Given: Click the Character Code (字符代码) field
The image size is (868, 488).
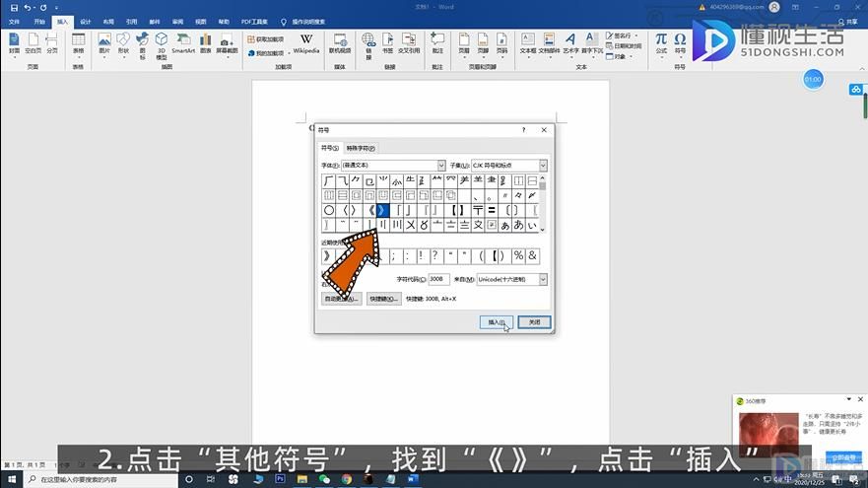Looking at the screenshot, I should [x=438, y=279].
